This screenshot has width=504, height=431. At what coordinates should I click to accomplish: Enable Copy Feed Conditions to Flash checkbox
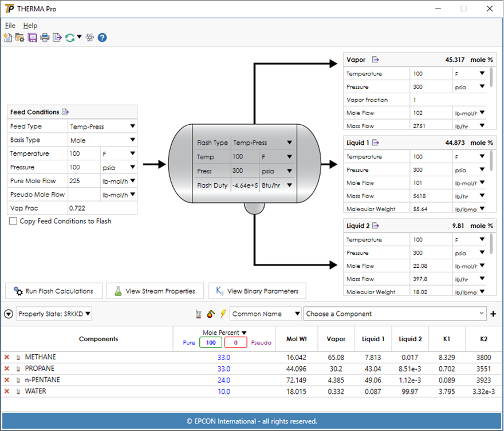[x=13, y=221]
